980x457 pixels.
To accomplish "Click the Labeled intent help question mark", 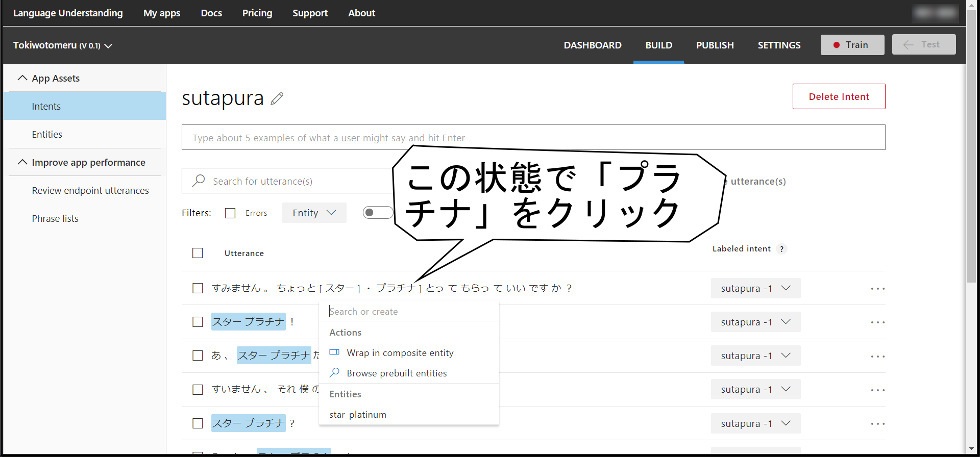I will (x=781, y=249).
